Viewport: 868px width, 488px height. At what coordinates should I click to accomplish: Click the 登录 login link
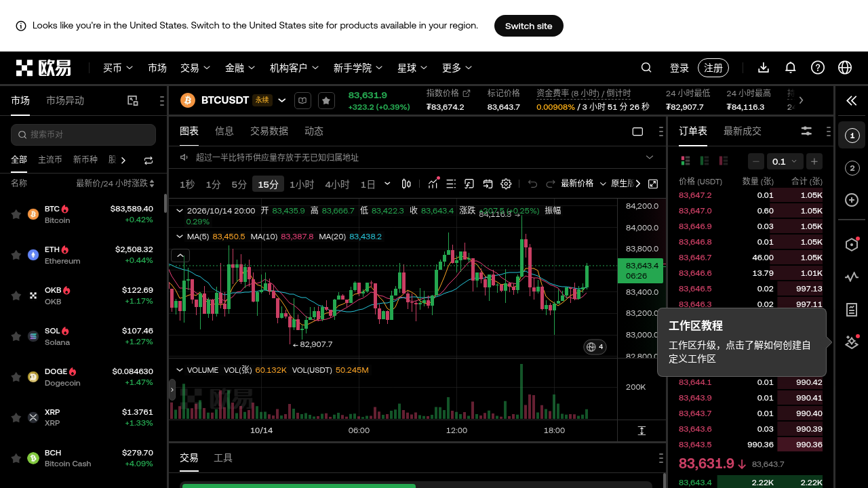coord(679,68)
